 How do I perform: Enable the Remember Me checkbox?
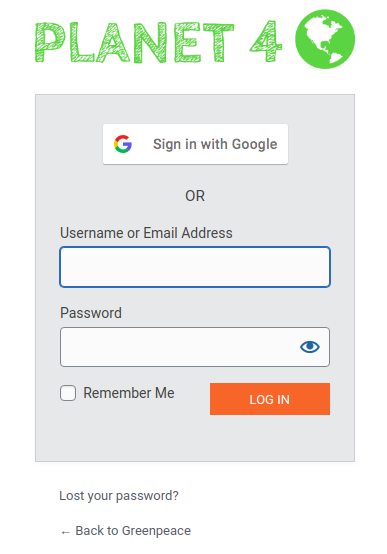click(x=68, y=393)
